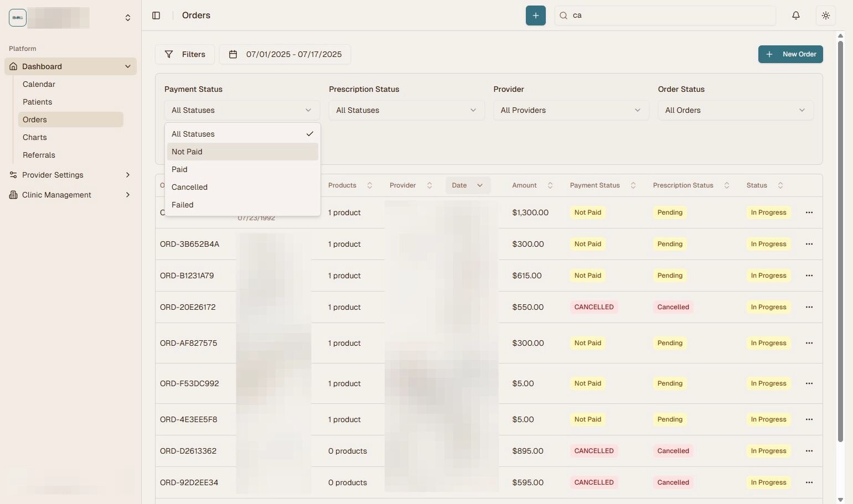
Task: Click the Date column sort chevron
Action: pyautogui.click(x=479, y=185)
